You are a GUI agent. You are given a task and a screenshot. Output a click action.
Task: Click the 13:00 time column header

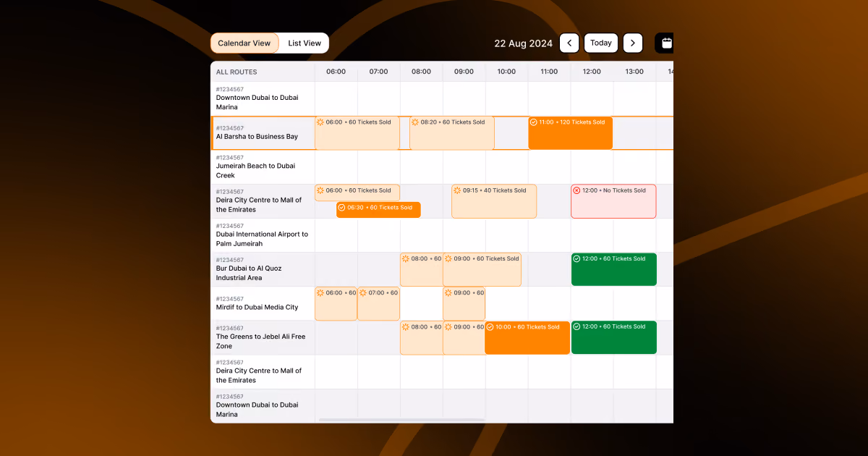pyautogui.click(x=634, y=72)
